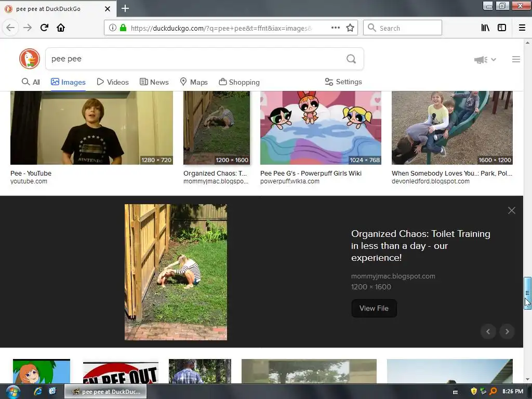Switch to the Maps tab
The width and height of the screenshot is (532, 399).
tap(194, 82)
